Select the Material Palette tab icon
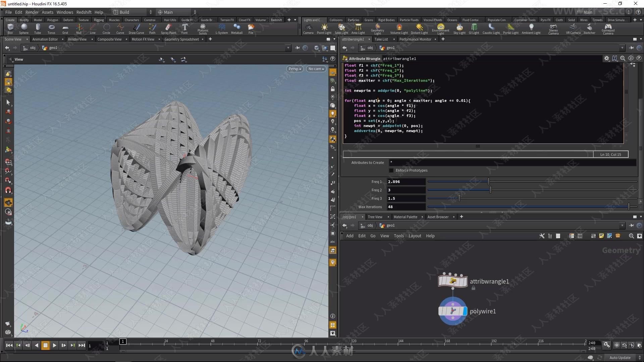 pos(405,217)
